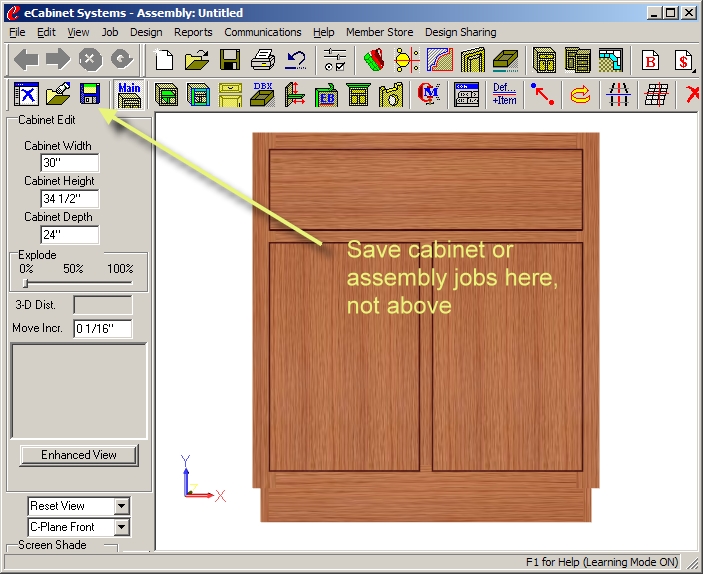
Task: Click the blue dialog window panel icon
Action: pyautogui.click(x=466, y=94)
